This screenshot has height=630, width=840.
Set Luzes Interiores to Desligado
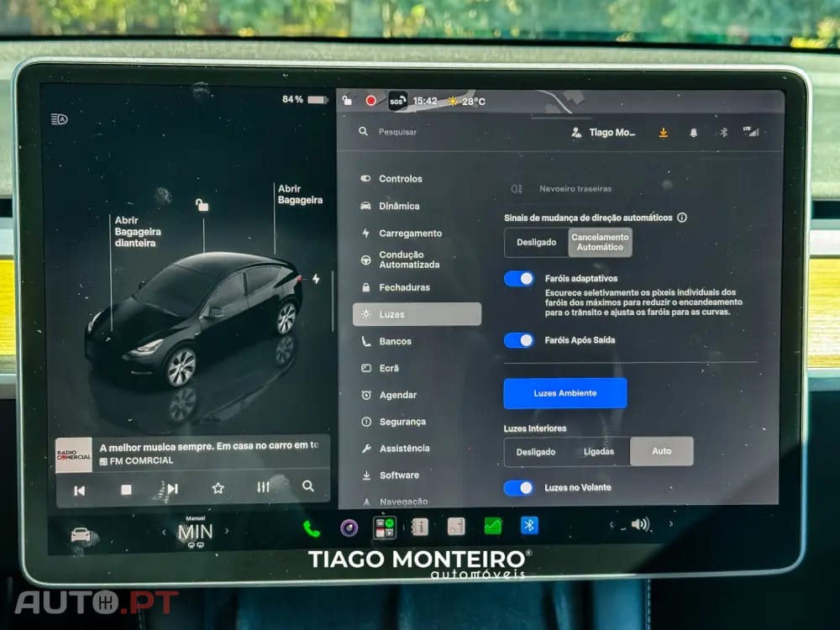pyautogui.click(x=536, y=452)
